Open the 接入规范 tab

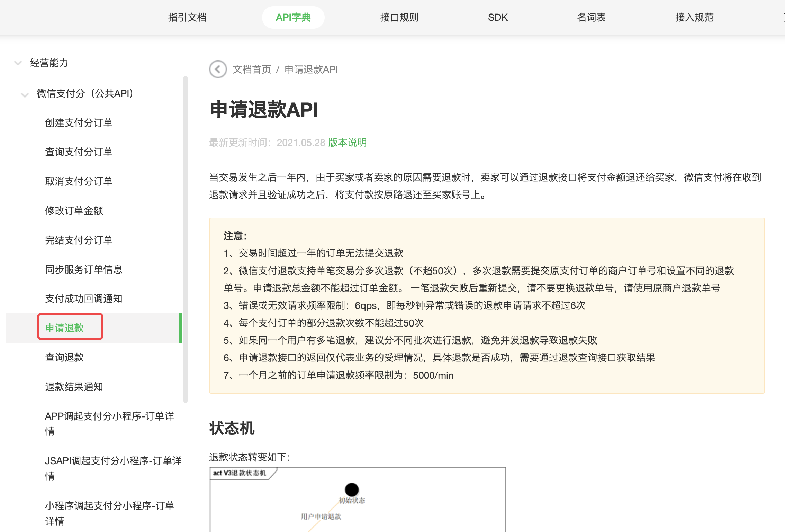pyautogui.click(x=694, y=17)
